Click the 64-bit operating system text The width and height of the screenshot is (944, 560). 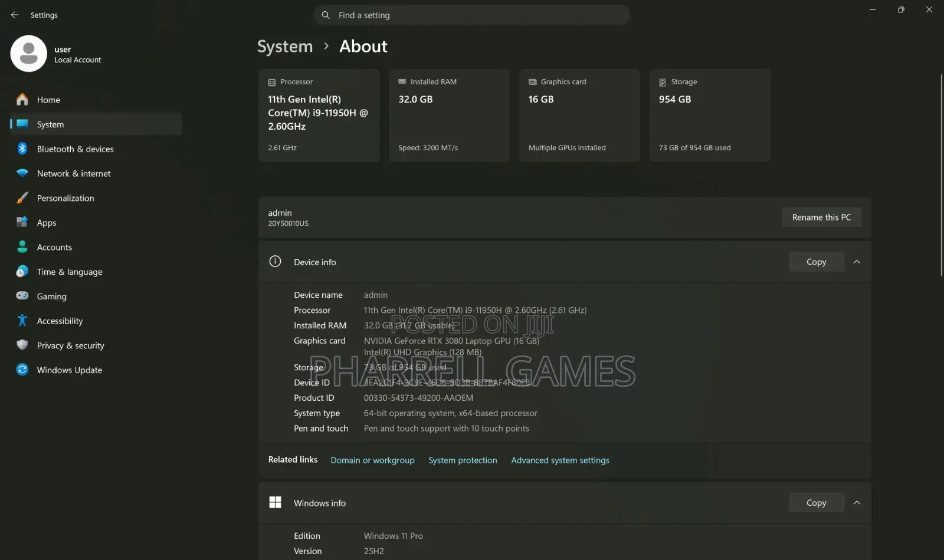click(450, 413)
